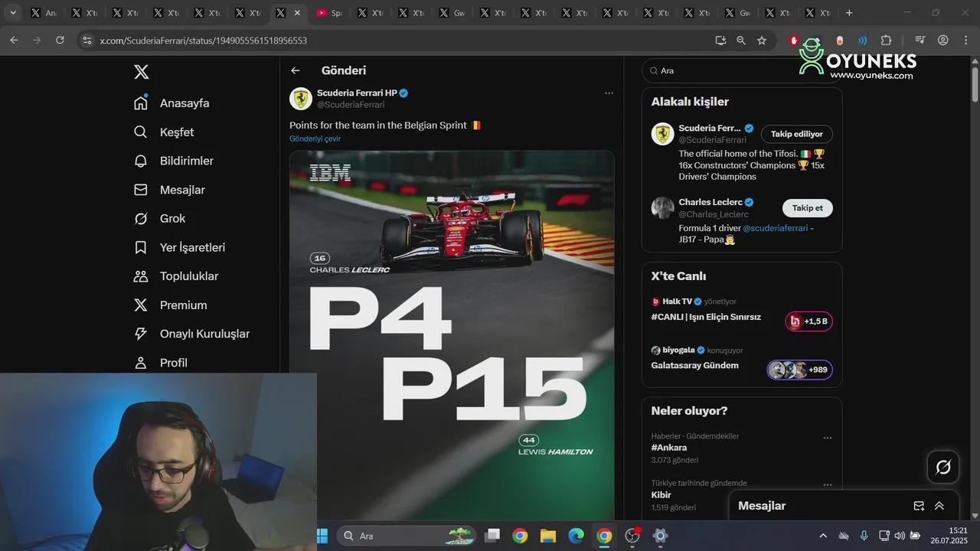This screenshot has width=980, height=551.
Task: Click the Topluluklar people icon
Action: [141, 276]
